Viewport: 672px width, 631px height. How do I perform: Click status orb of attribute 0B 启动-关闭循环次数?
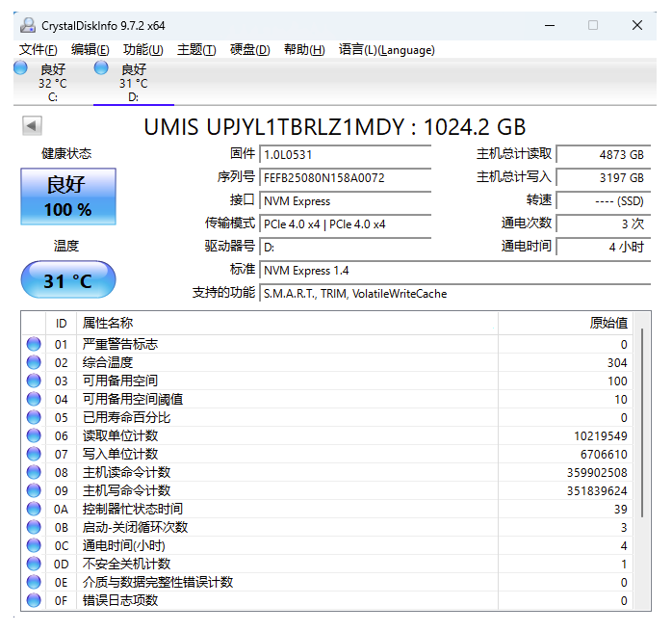34,527
